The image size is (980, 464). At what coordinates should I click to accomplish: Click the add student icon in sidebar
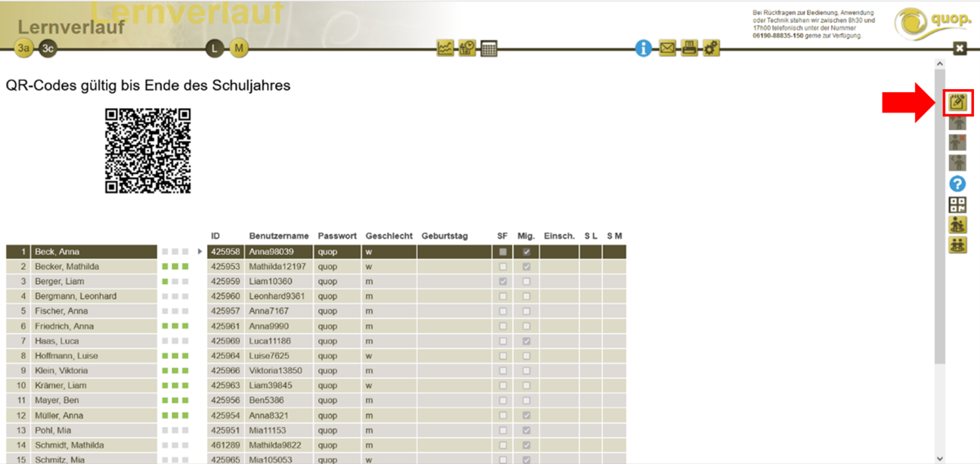point(958,123)
